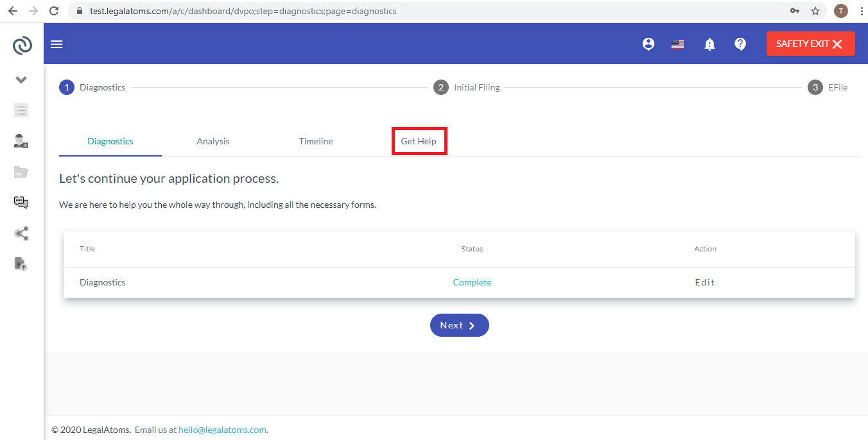Click Edit in the Diagnostics row
This screenshot has height=440, width=868.
point(705,282)
